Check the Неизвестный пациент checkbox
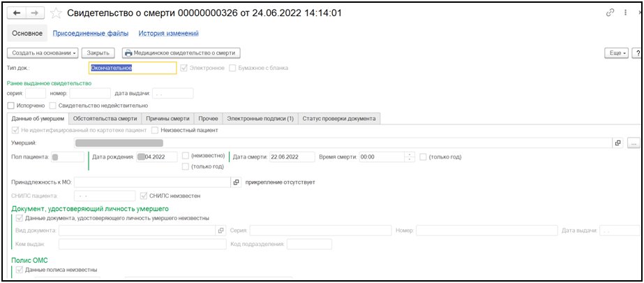This screenshot has height=283, width=644. click(x=155, y=130)
